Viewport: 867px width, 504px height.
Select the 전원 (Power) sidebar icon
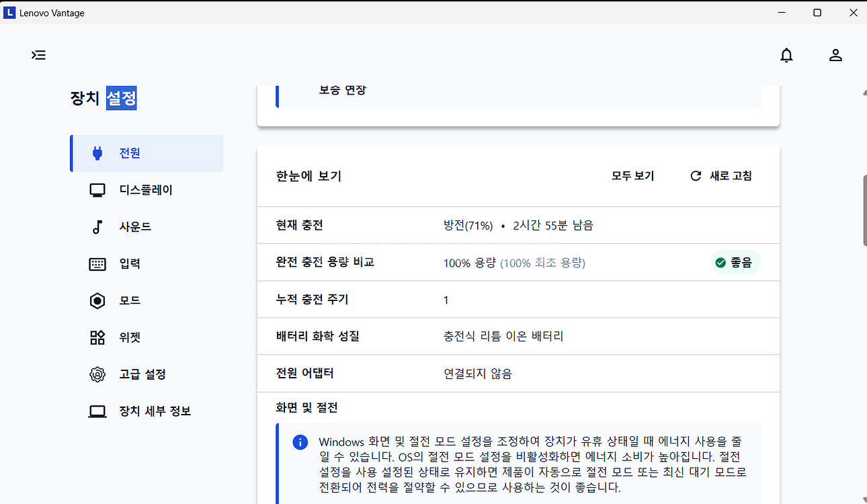click(x=97, y=153)
